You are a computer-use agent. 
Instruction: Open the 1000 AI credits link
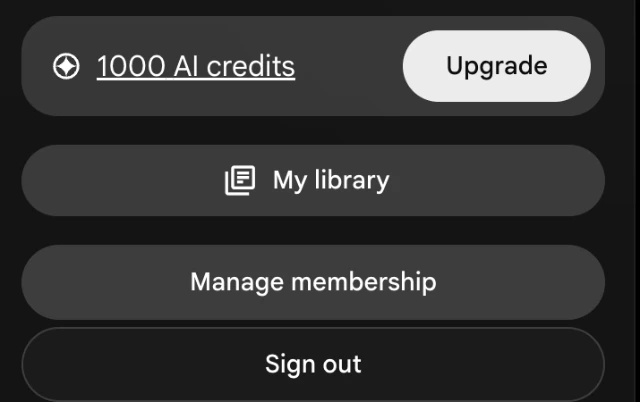click(x=196, y=66)
